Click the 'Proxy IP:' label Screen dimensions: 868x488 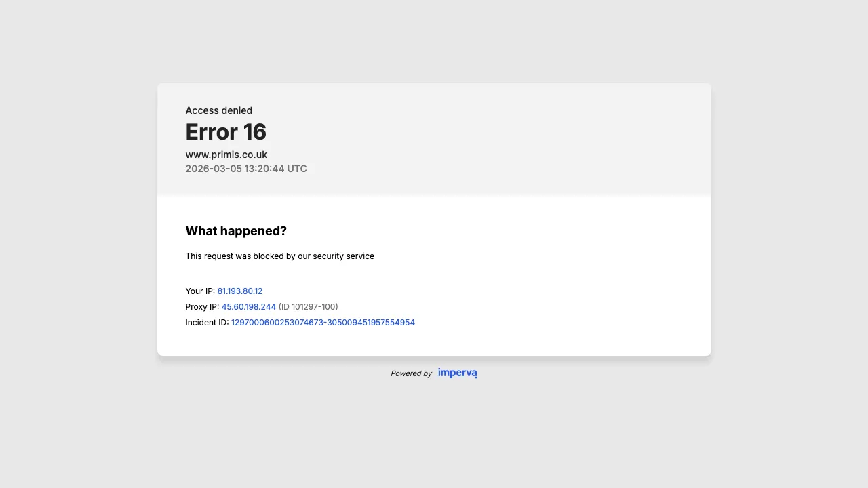tap(202, 307)
